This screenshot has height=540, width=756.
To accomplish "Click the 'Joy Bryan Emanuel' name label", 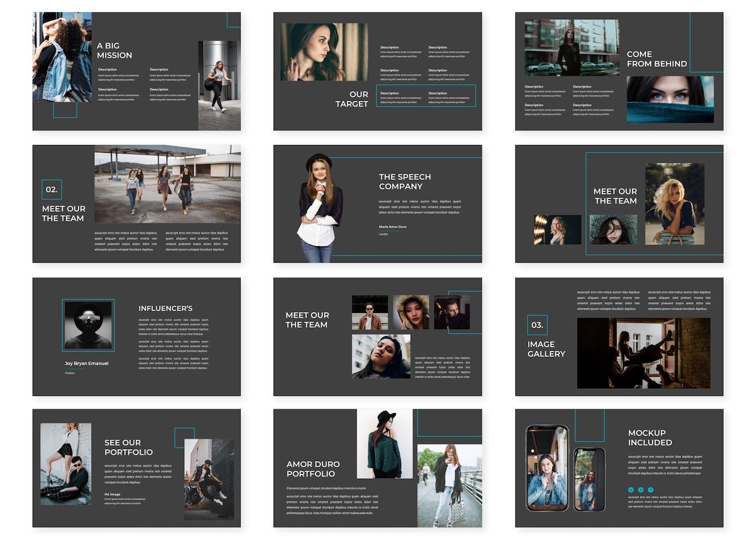I will pos(86,363).
